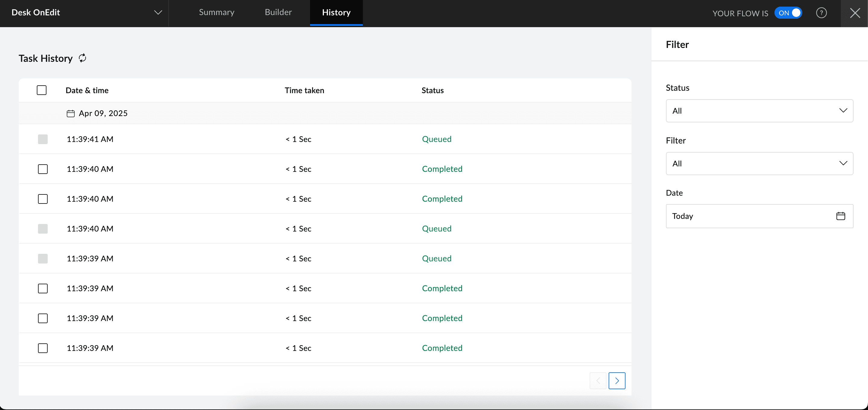The image size is (868, 410).
Task: Open the Queued status at 11:39:41 AM
Action: pyautogui.click(x=436, y=139)
